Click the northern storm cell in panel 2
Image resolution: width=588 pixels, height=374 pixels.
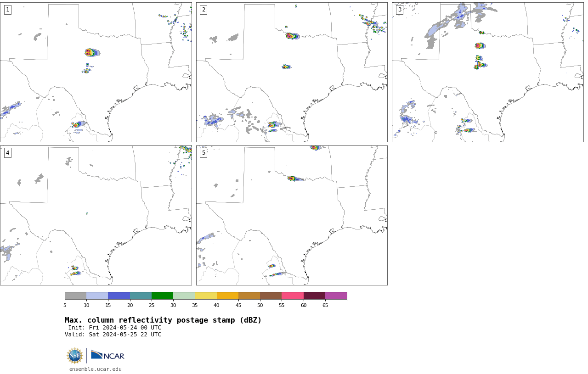tap(292, 36)
